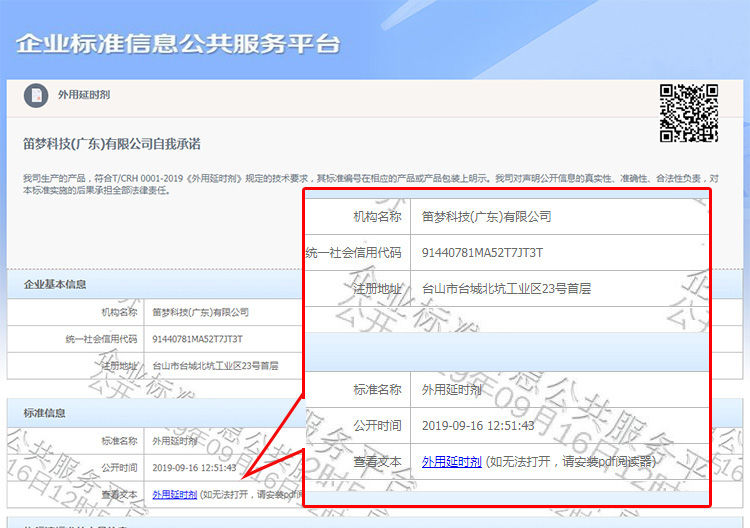Click 外用延时剂 value in small 标准名称 row

coord(175,440)
